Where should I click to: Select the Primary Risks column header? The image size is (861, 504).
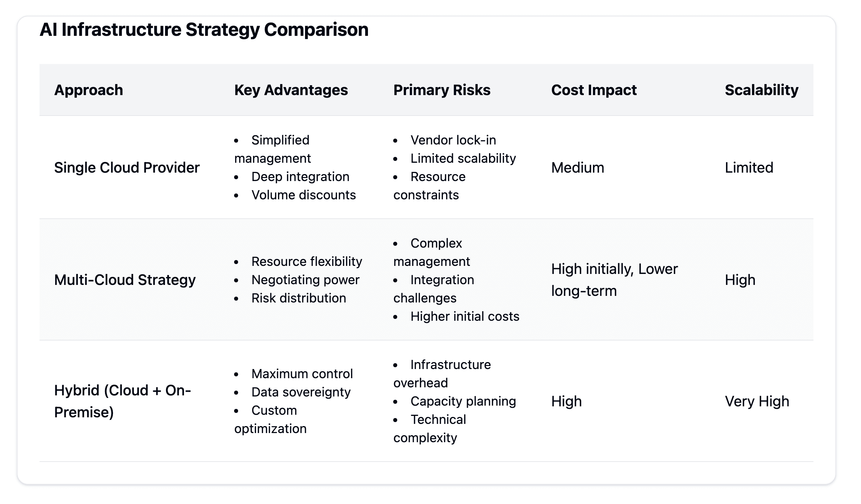click(442, 90)
